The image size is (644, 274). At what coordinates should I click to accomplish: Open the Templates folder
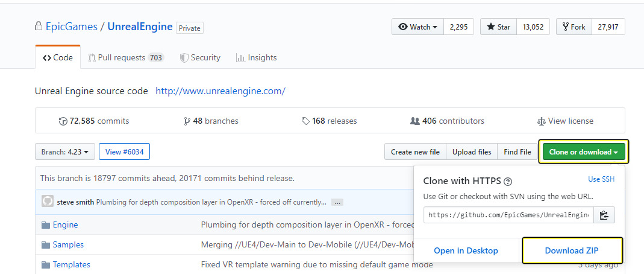72,264
